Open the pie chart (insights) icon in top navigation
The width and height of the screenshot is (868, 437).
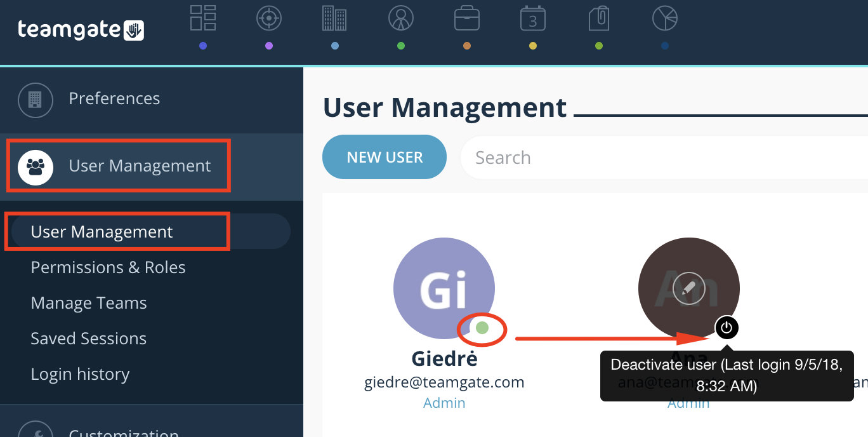pyautogui.click(x=665, y=18)
